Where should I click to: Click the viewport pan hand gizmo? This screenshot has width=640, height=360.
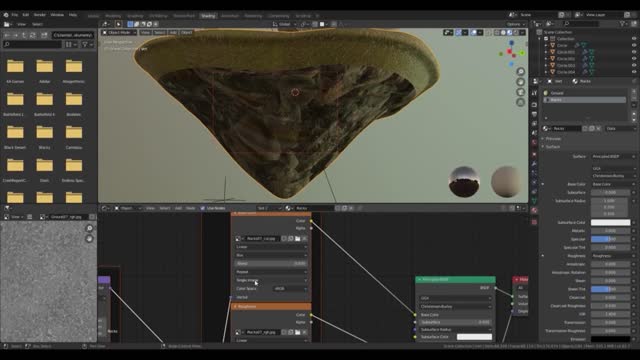(520, 82)
